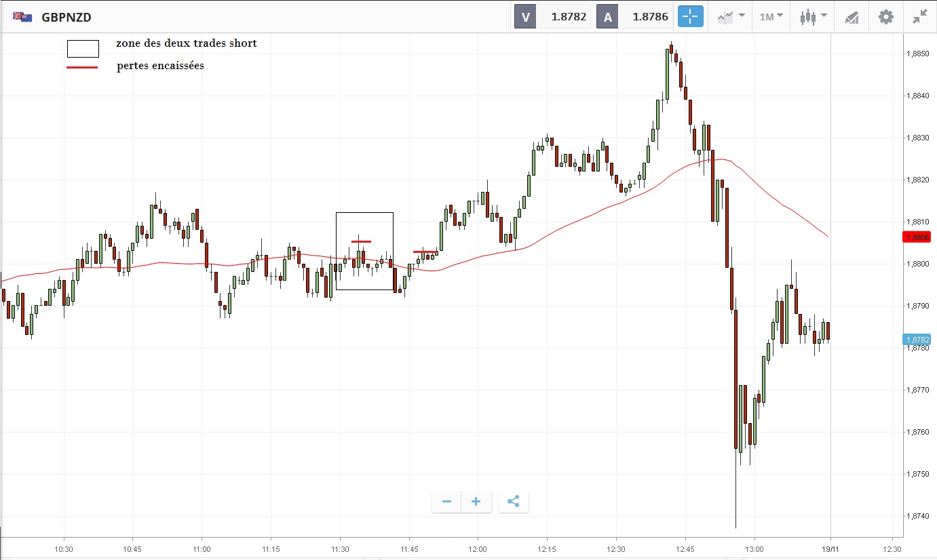Image resolution: width=937 pixels, height=560 pixels.
Task: Click the first red loss marker line in the rectangle
Action: (x=361, y=241)
